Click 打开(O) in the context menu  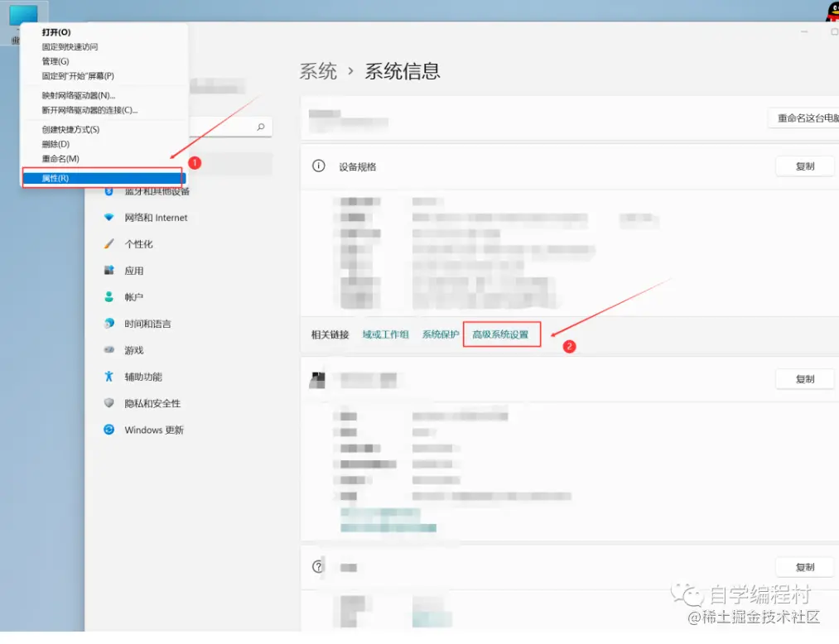[x=56, y=32]
